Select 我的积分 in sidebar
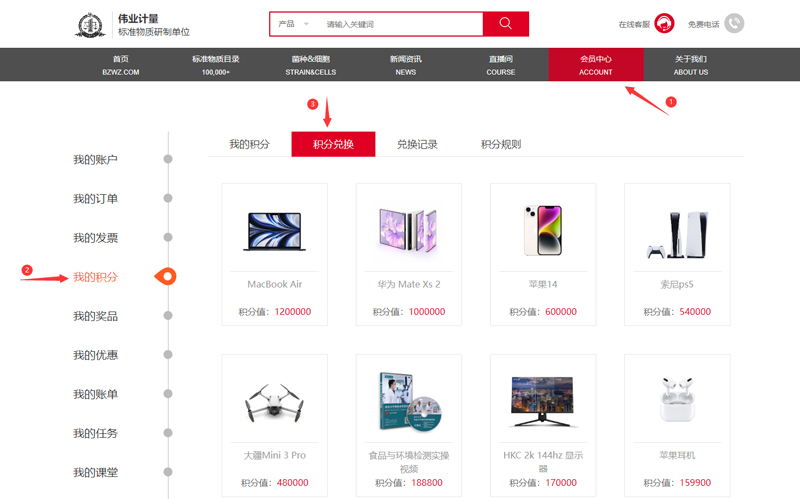The width and height of the screenshot is (800, 499). [x=95, y=277]
